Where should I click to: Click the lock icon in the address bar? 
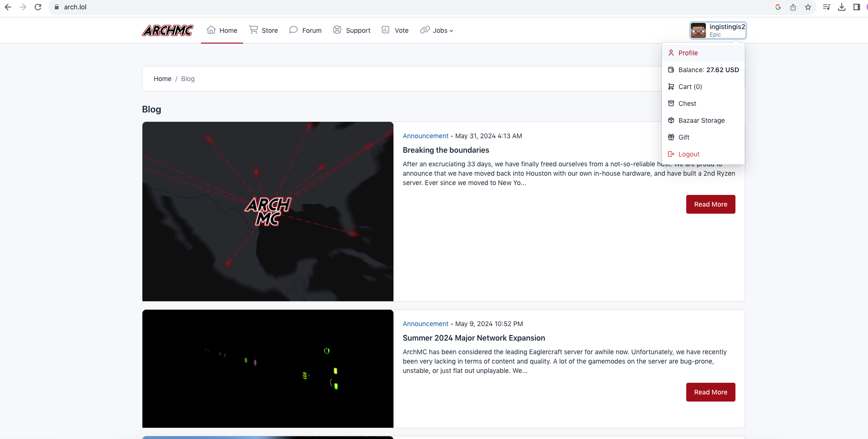(x=57, y=7)
